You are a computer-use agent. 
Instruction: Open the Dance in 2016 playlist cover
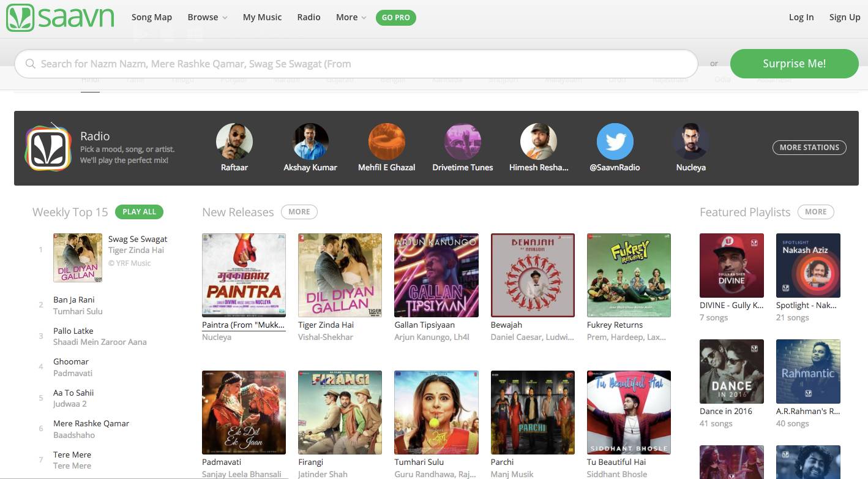point(731,371)
